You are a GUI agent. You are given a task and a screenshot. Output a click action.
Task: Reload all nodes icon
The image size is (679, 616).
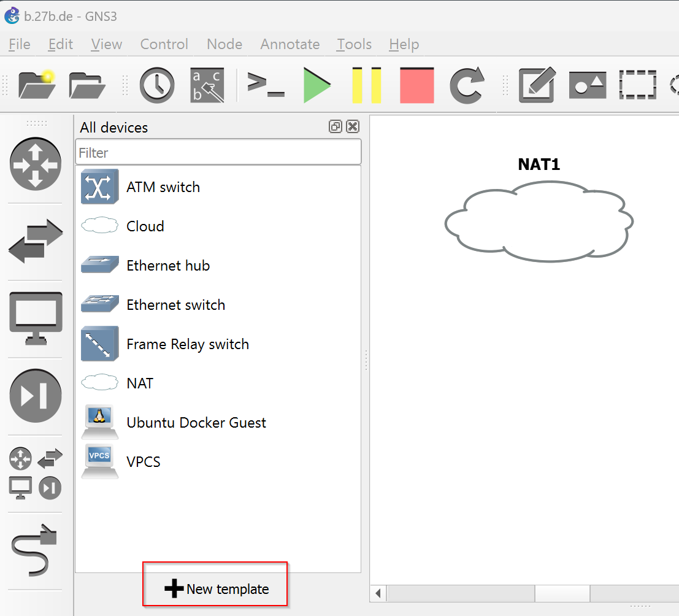[467, 85]
